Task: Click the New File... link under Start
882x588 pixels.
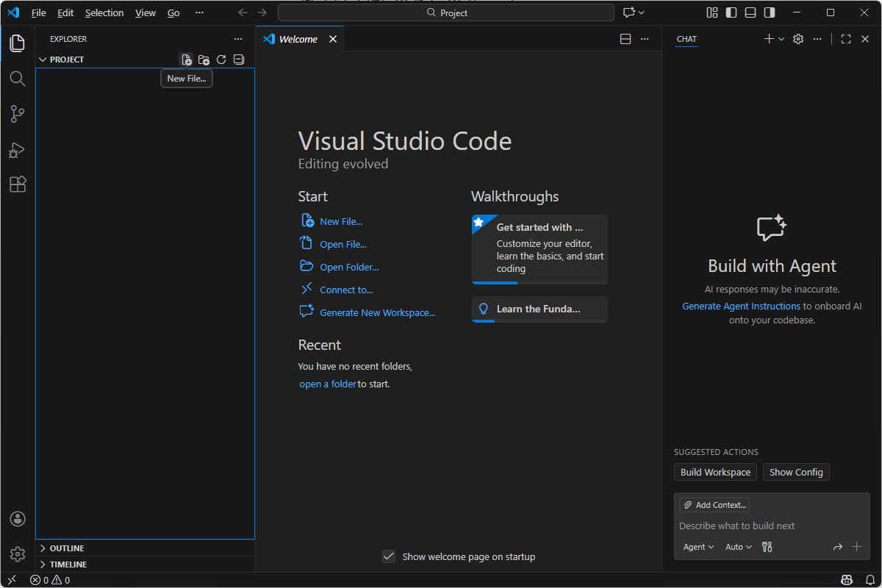Action: (x=341, y=221)
